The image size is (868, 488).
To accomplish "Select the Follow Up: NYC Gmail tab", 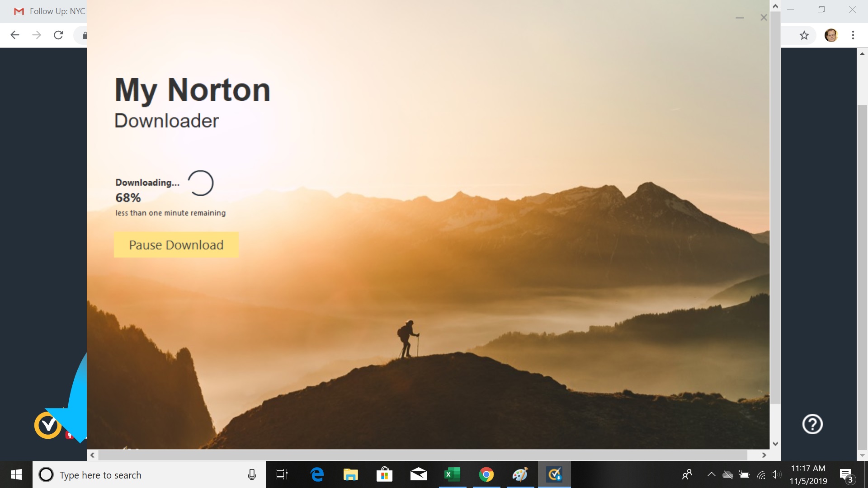I will (50, 11).
